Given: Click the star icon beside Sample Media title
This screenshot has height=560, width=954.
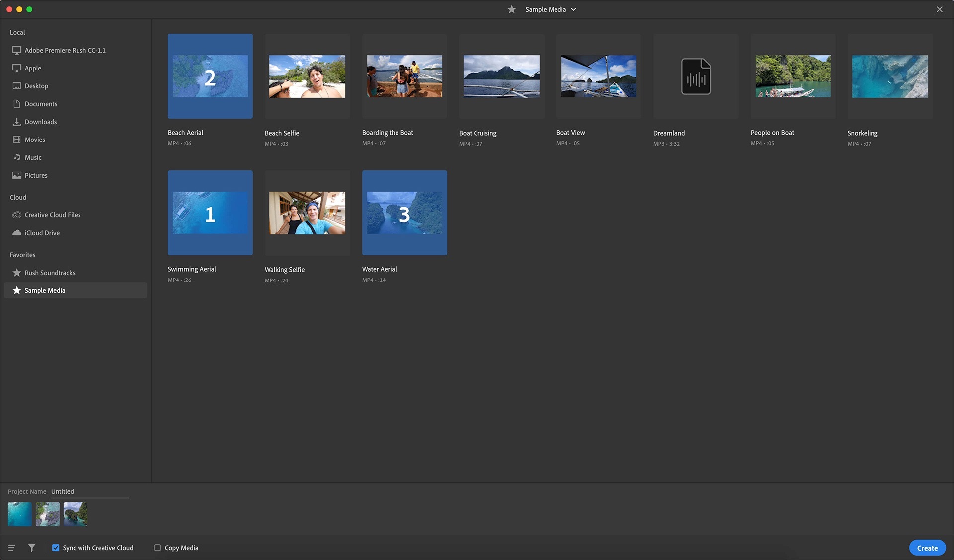Looking at the screenshot, I should [512, 9].
